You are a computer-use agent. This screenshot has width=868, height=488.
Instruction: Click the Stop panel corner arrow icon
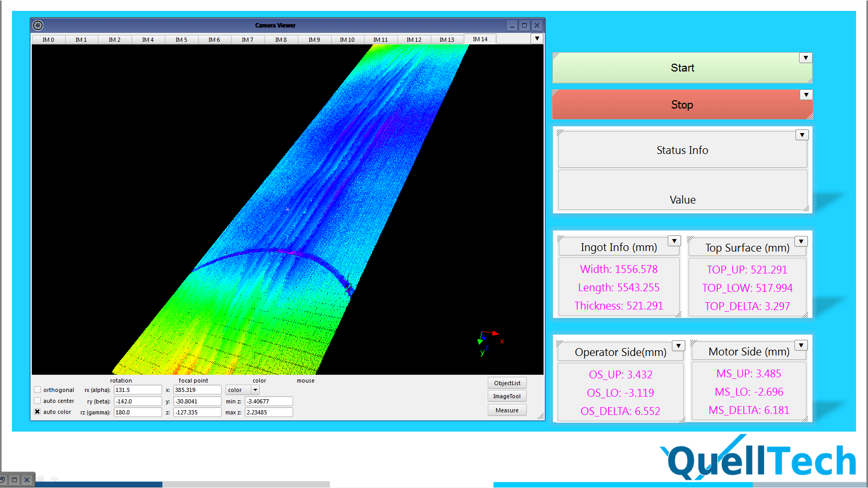806,95
